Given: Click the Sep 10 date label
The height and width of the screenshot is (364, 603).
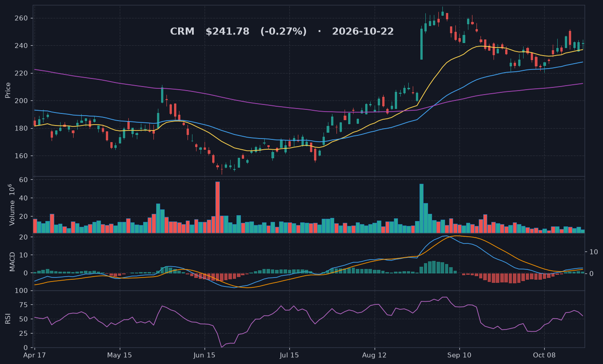Looking at the screenshot, I should (459, 355).
